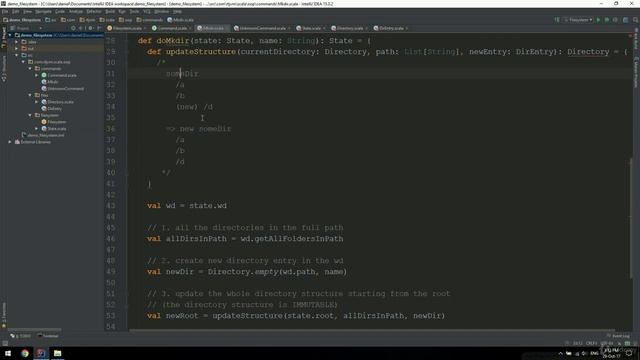Close the Command.scala tab

click(x=190, y=28)
